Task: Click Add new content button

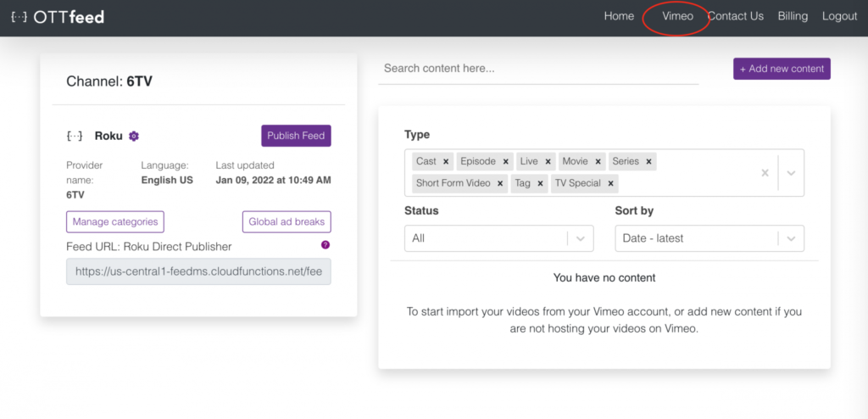Action: [x=782, y=69]
